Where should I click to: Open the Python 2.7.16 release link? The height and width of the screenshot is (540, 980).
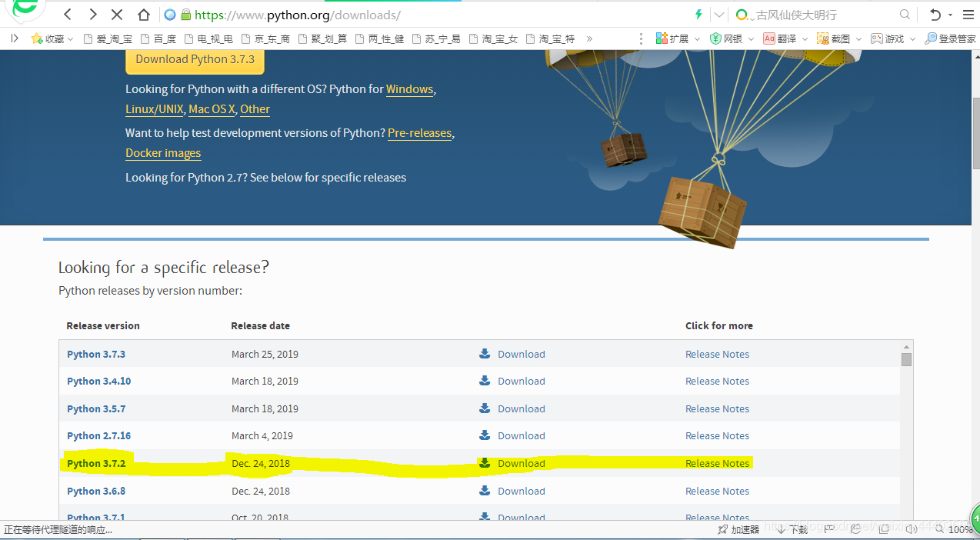click(98, 435)
